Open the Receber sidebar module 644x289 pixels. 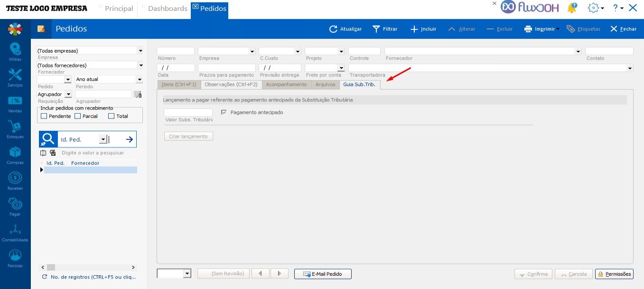pos(15,180)
